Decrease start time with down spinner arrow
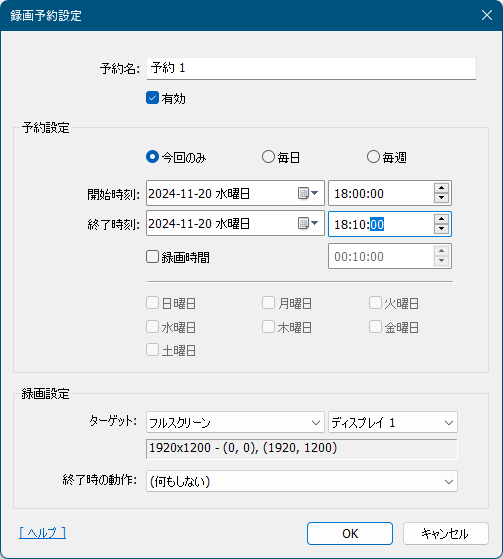The height and width of the screenshot is (559, 503). (x=441, y=198)
